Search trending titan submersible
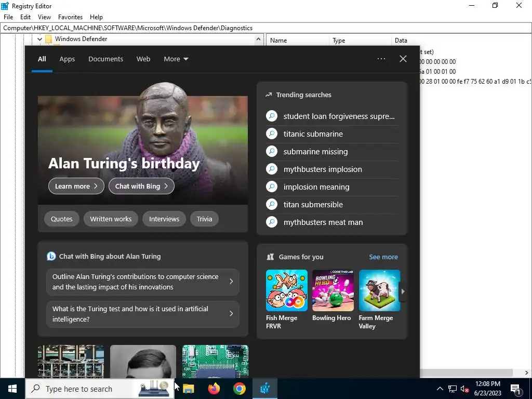This screenshot has width=532, height=399. click(332, 205)
